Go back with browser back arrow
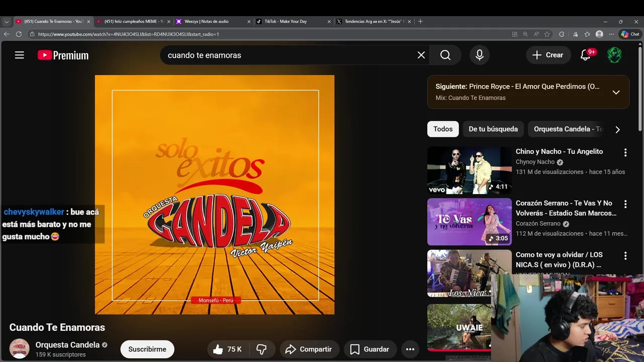This screenshot has height=362, width=644. (6, 34)
